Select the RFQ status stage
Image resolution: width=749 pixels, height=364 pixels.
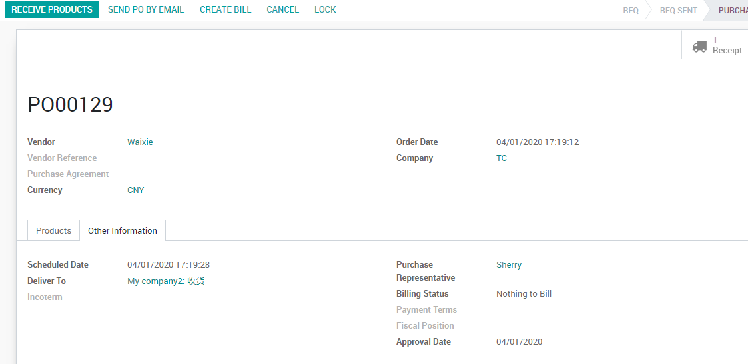tap(631, 10)
